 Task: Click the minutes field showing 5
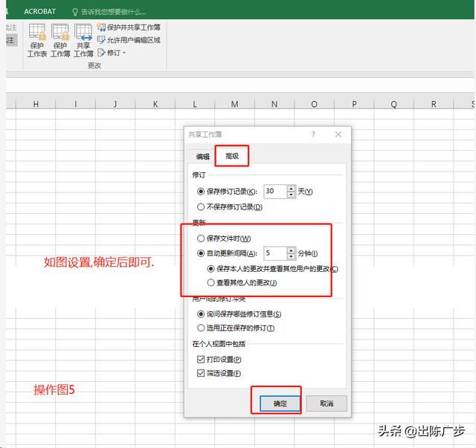[x=275, y=253]
